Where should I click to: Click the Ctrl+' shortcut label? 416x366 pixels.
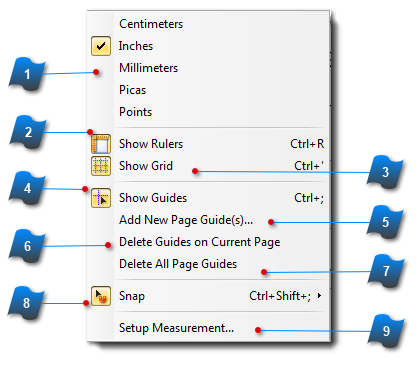pos(309,166)
